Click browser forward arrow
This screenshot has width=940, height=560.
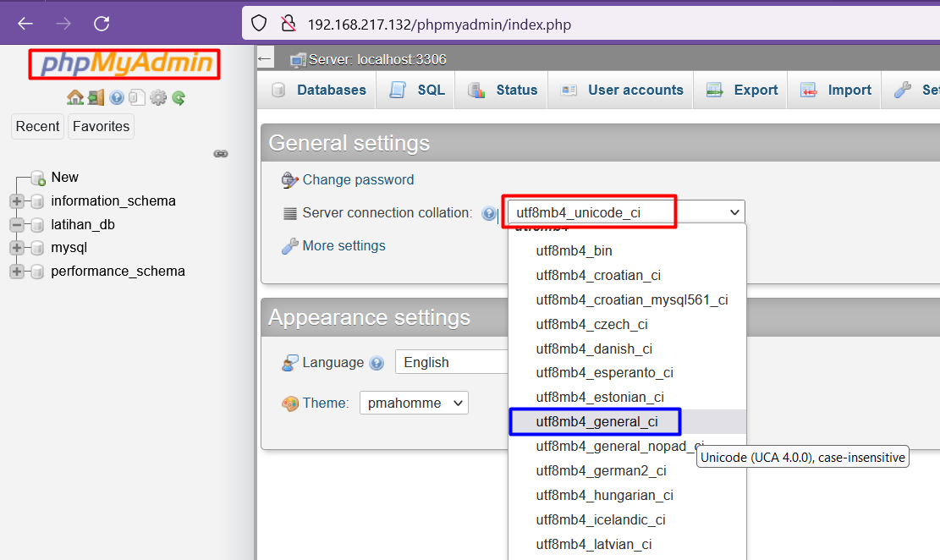pyautogui.click(x=63, y=24)
